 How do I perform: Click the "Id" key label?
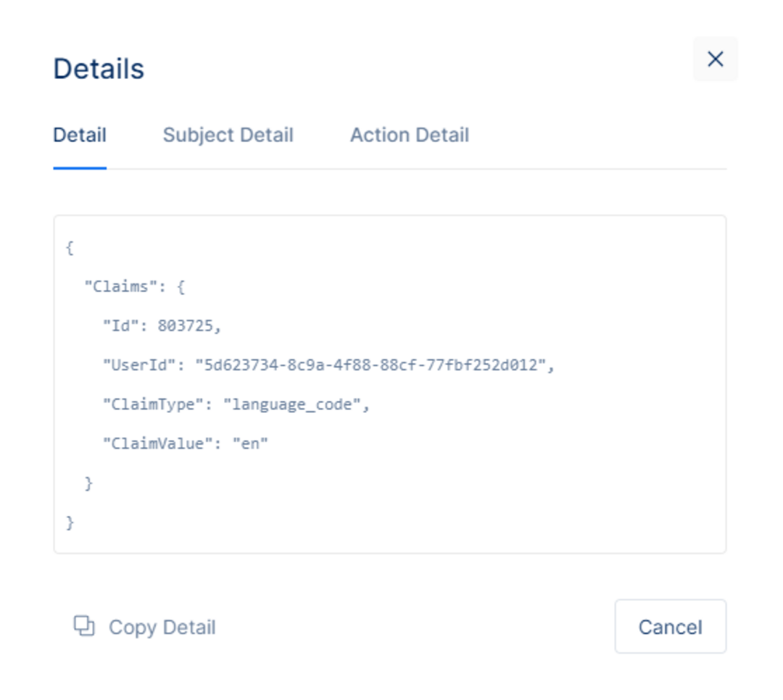(x=120, y=325)
